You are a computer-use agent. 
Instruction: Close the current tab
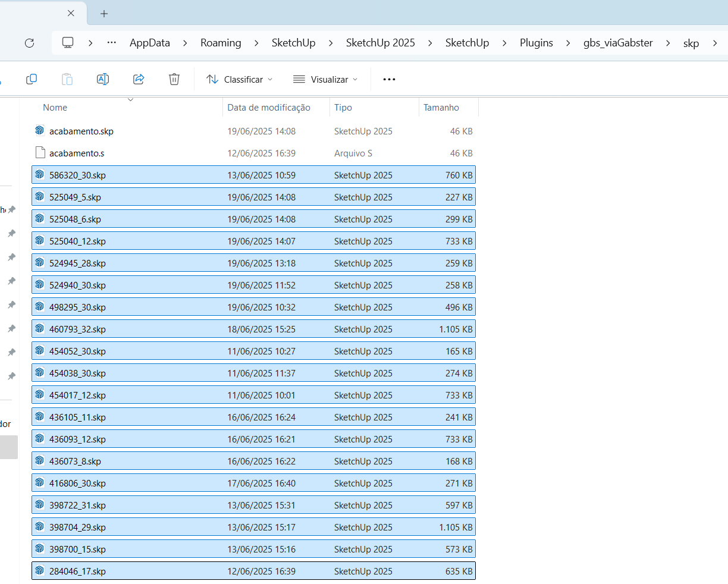[71, 13]
